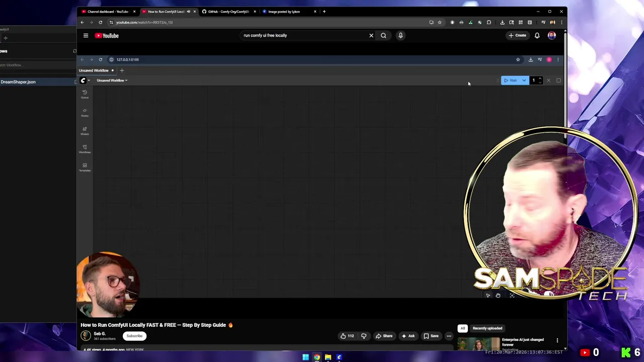Adjust the batch count stepper
The image size is (644, 362).
pyautogui.click(x=540, y=80)
